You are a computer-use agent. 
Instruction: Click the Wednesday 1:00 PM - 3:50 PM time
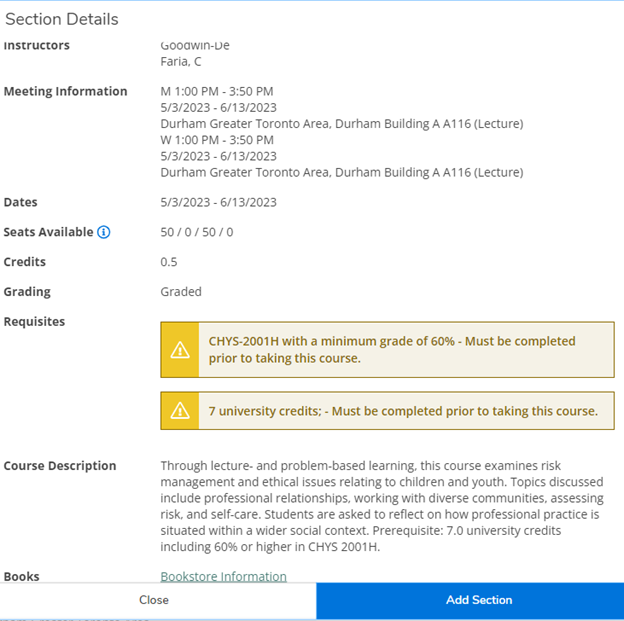coord(217,140)
